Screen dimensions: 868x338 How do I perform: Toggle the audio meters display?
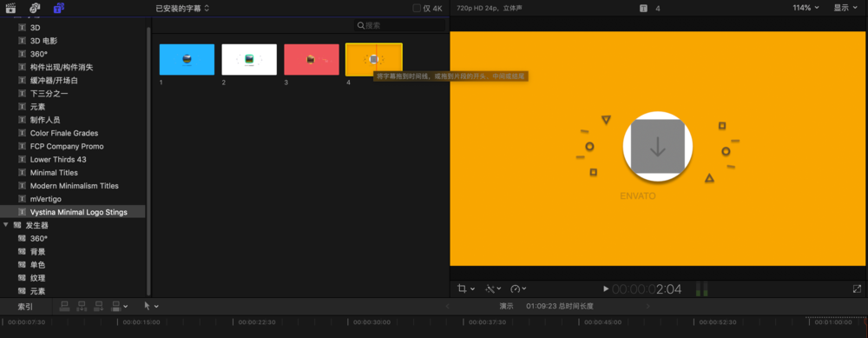701,288
